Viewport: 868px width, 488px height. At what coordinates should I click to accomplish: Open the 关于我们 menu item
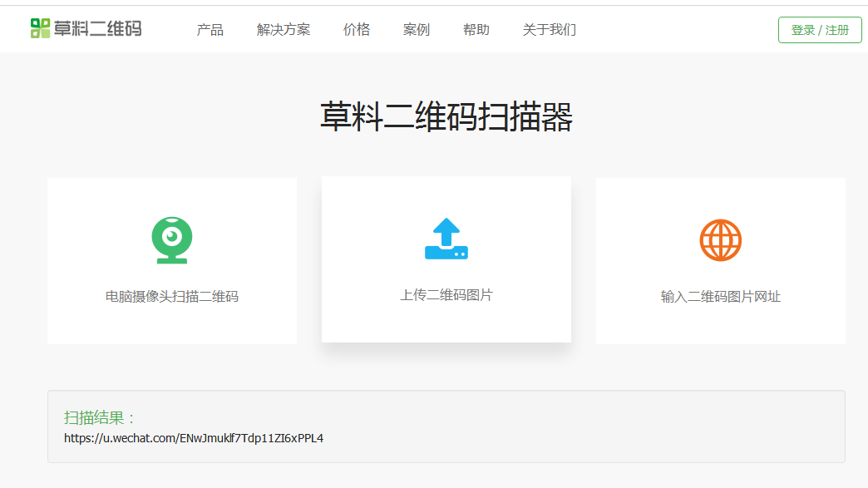pyautogui.click(x=549, y=30)
